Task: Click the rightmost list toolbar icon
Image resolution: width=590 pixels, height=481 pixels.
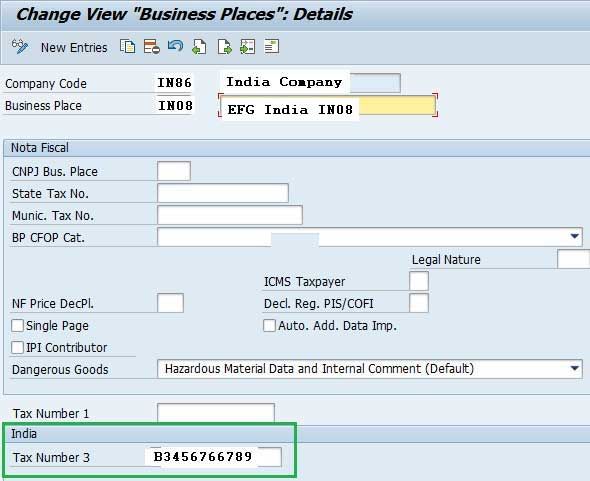Action: pos(271,47)
